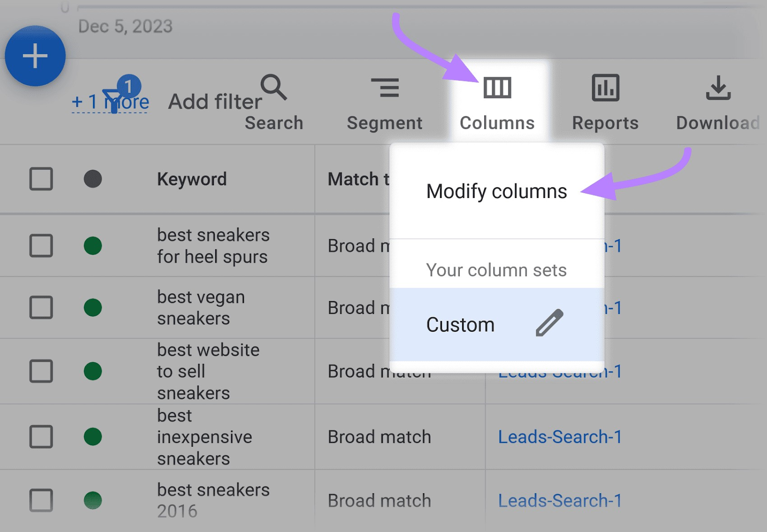Click the Dec 5, 2023 date
Screen dimensions: 767x532
126,27
